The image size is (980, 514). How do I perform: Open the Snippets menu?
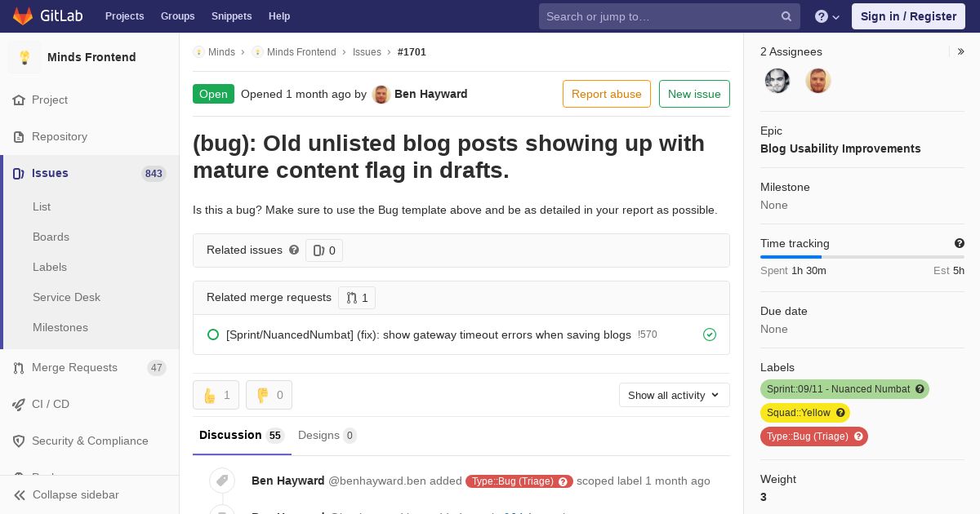coord(232,16)
